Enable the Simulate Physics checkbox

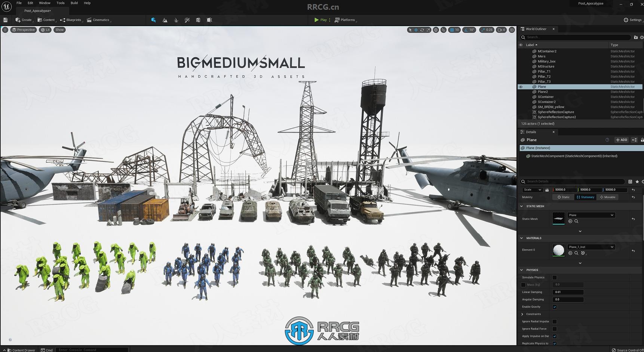point(555,277)
